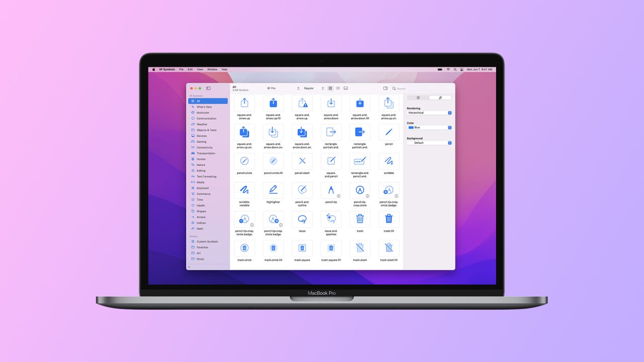Screen dimensions: 644x362
Task: Pick the scribble.variable symbol
Action: point(245,190)
